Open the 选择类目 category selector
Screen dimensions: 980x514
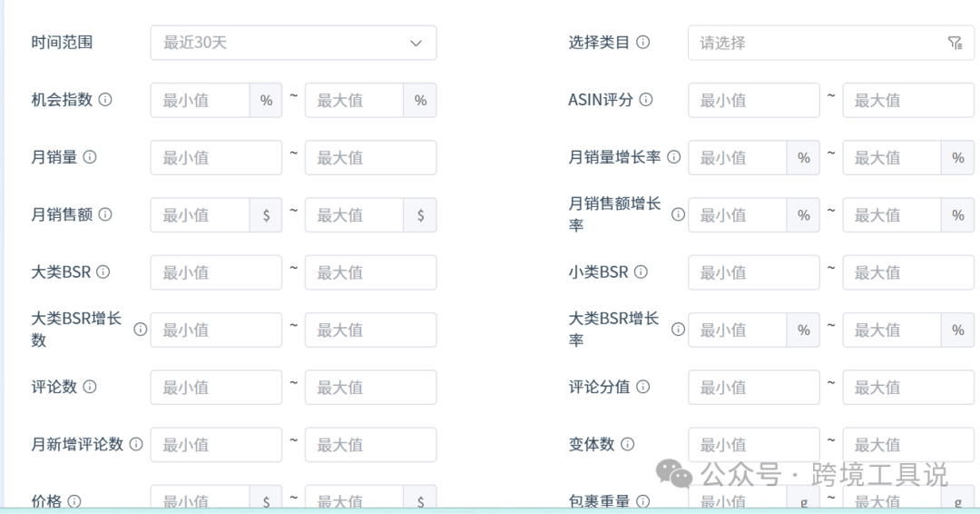pyautogui.click(x=830, y=43)
